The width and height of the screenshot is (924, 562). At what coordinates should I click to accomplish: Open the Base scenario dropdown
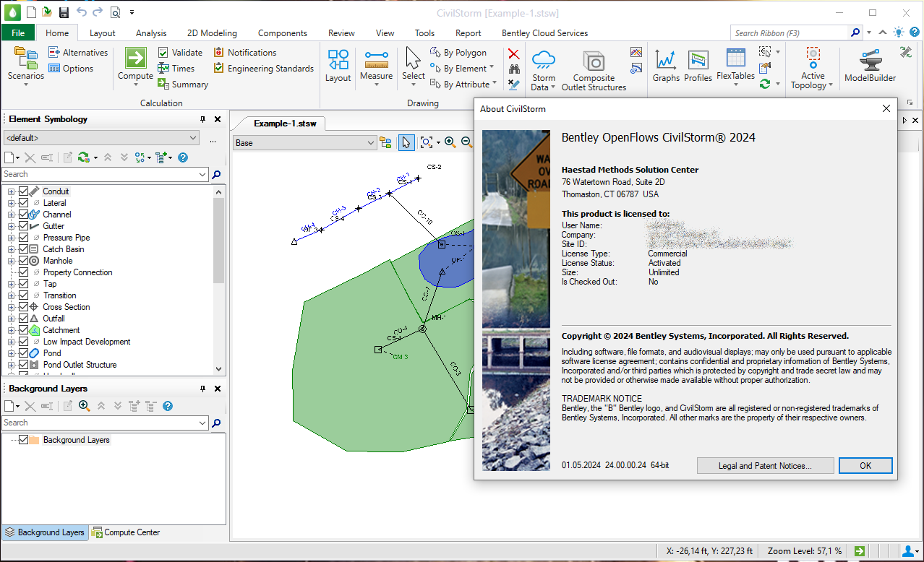pyautogui.click(x=371, y=143)
